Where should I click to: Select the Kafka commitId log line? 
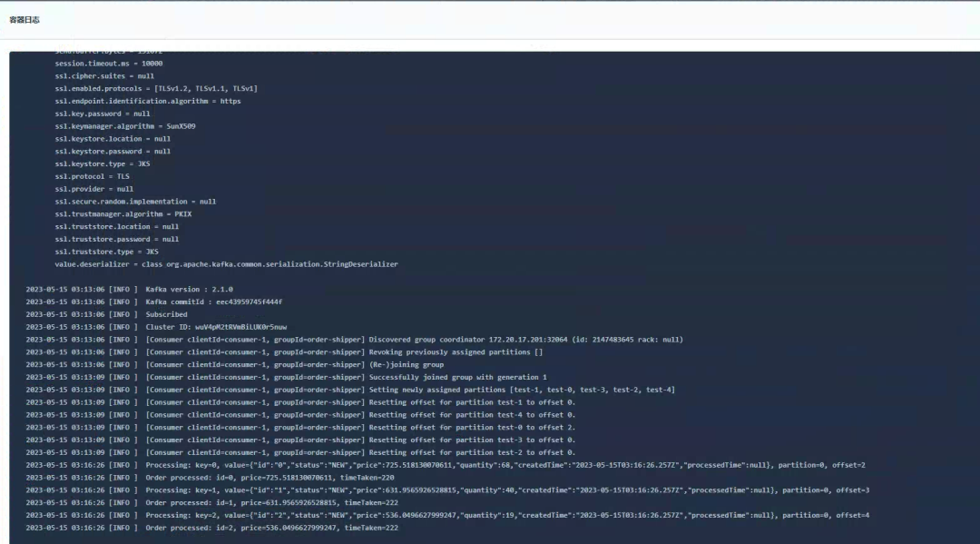tap(154, 302)
